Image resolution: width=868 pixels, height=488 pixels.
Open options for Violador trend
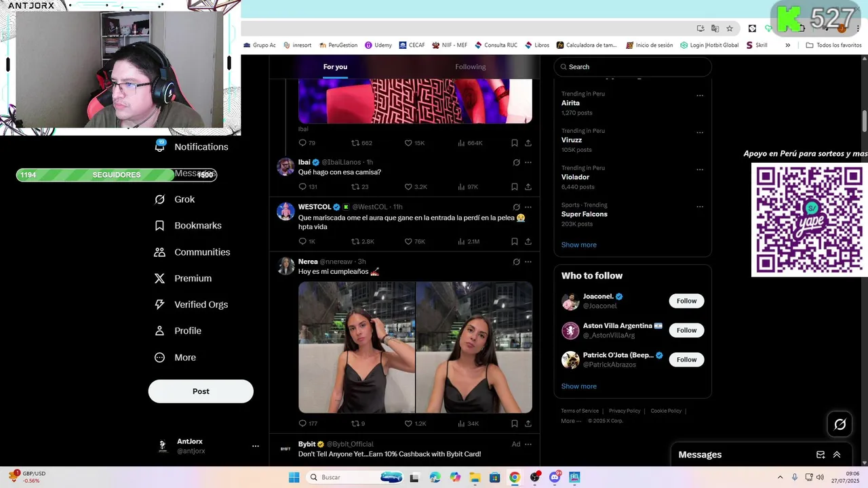(x=700, y=169)
